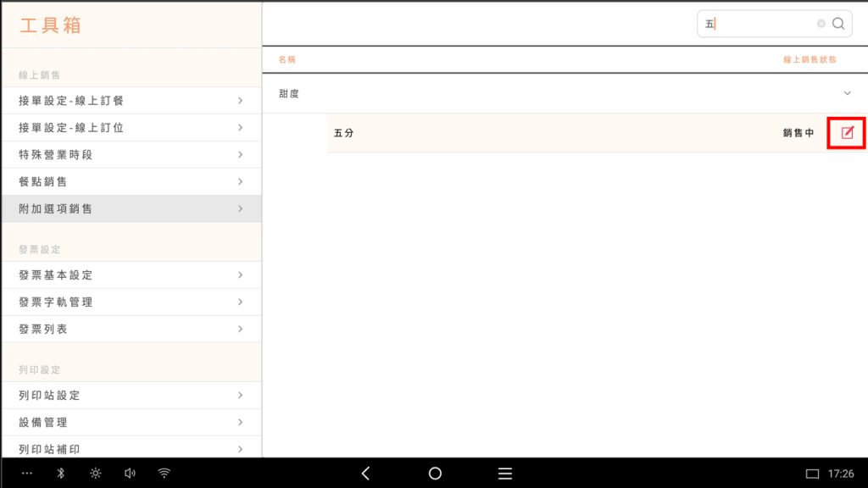868x488 pixels.
Task: Select 發票字軌管理 menu item
Action: click(x=131, y=302)
